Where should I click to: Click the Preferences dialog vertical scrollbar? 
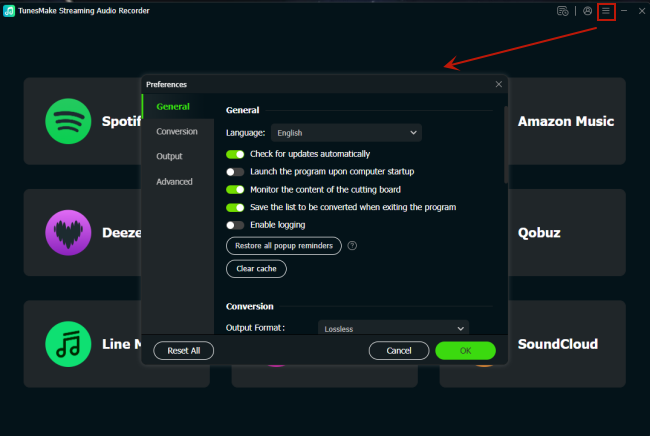(506, 145)
